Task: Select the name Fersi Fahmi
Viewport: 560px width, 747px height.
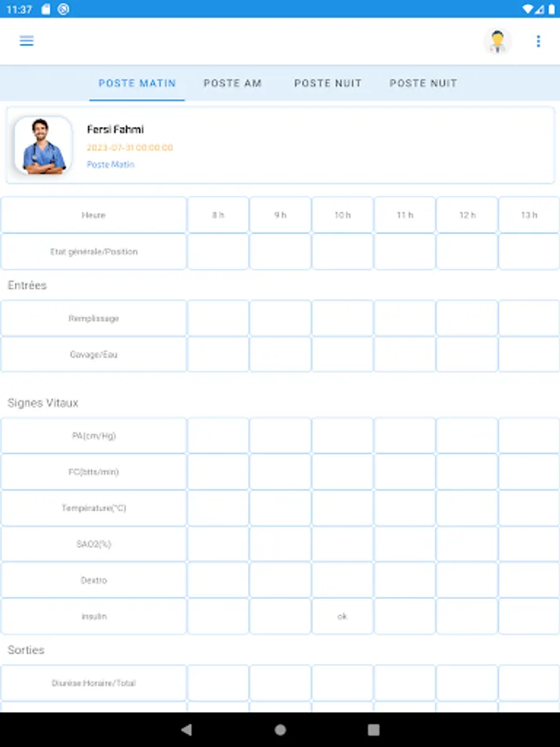Action: [115, 129]
